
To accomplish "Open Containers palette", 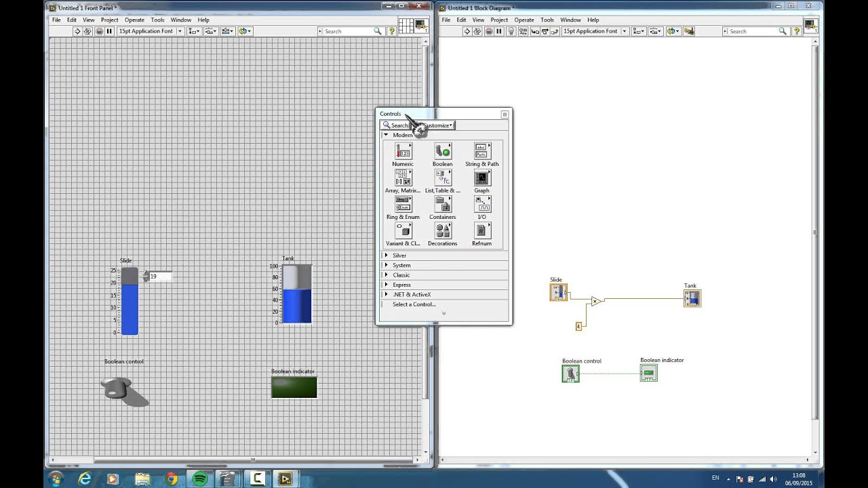I will coord(442,208).
